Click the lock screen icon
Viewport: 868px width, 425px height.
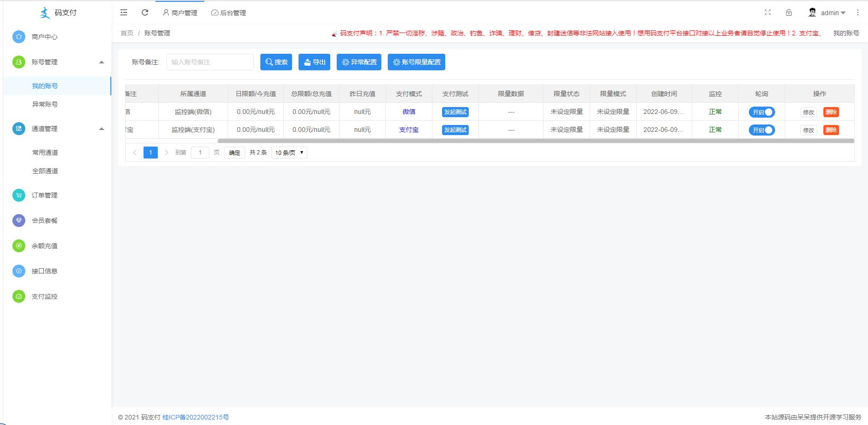(789, 12)
